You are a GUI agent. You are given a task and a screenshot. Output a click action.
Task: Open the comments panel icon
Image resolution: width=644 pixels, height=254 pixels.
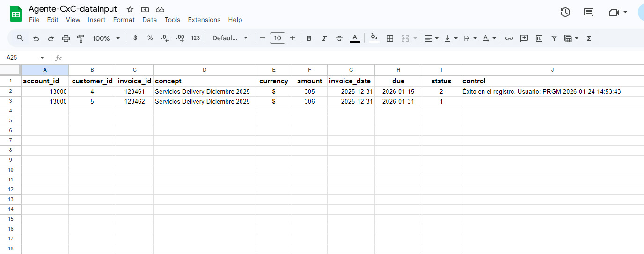click(x=589, y=13)
